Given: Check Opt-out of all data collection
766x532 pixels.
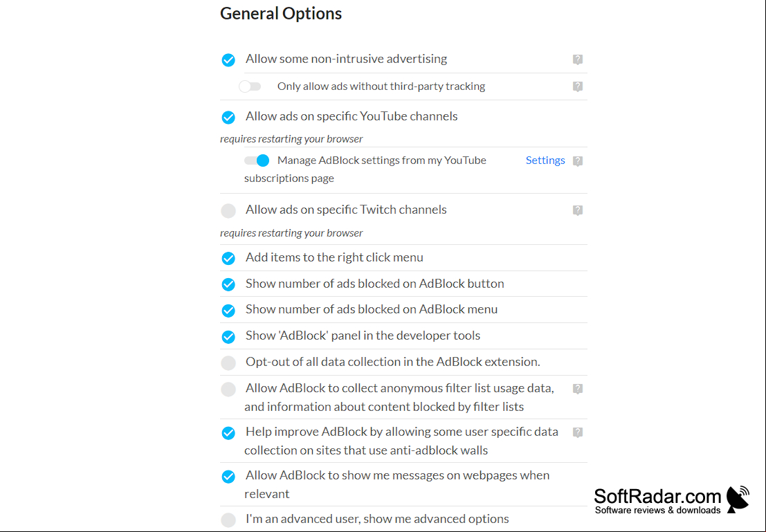Looking at the screenshot, I should (228, 363).
